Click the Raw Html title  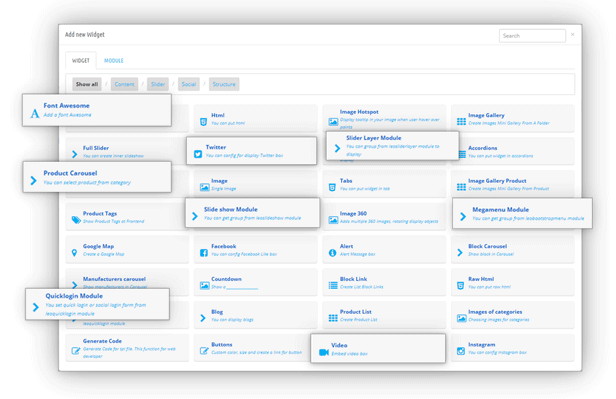point(481,279)
